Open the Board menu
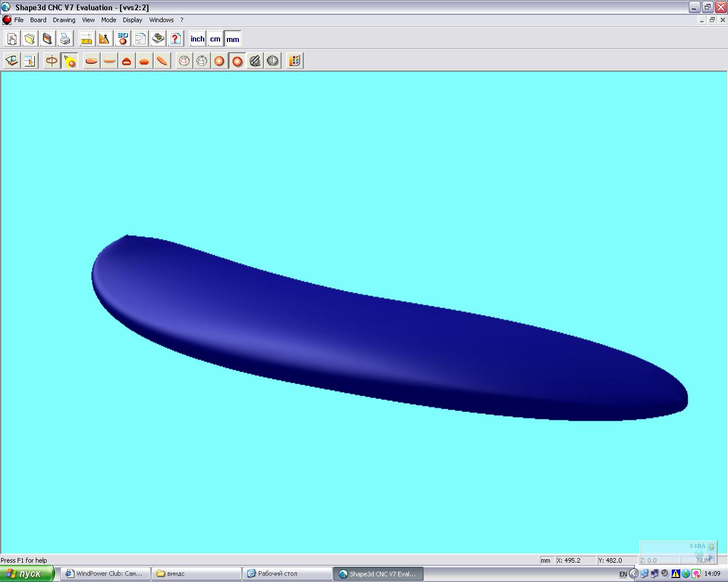This screenshot has height=582, width=728. (x=38, y=20)
